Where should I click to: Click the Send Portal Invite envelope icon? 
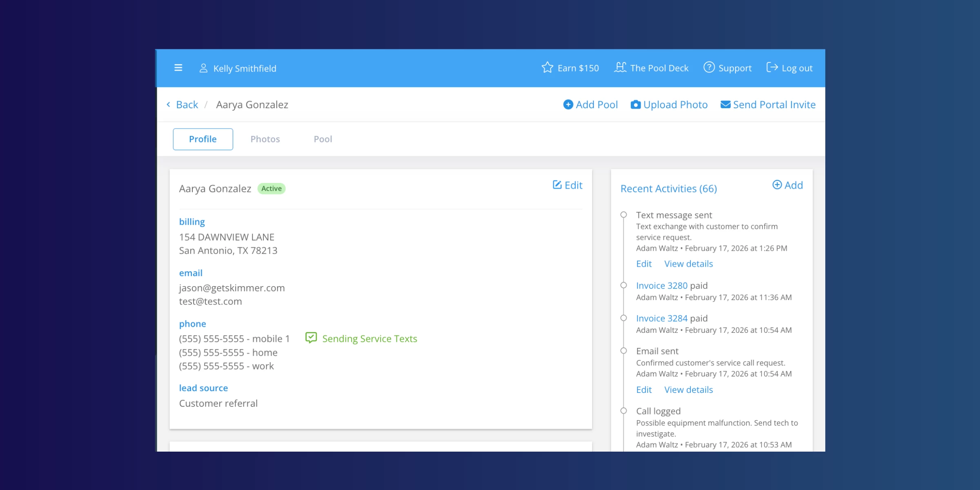click(725, 105)
